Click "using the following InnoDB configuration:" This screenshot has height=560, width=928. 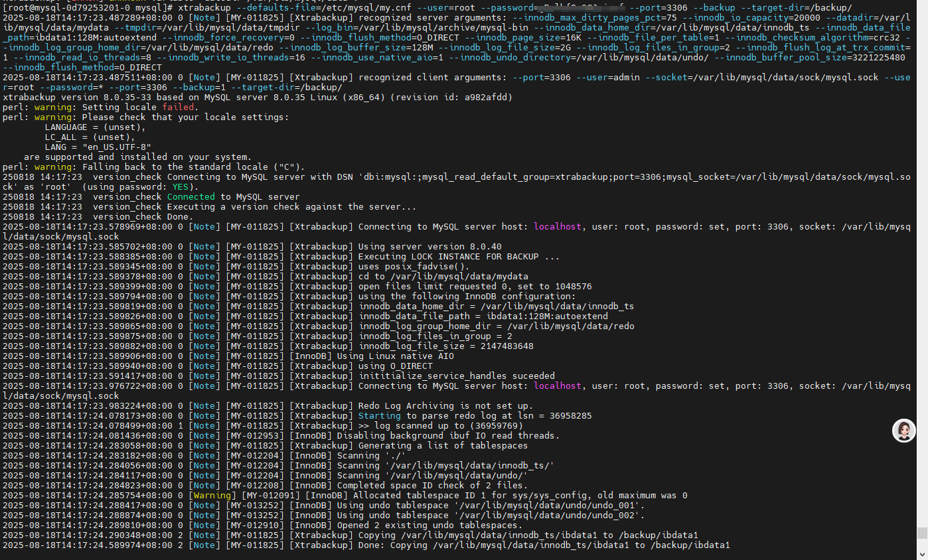coord(467,297)
